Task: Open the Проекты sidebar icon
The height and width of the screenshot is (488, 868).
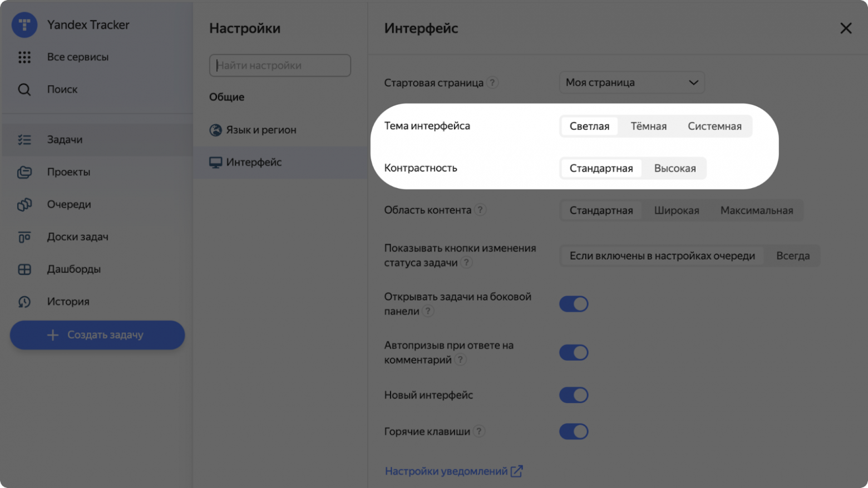Action: point(24,172)
